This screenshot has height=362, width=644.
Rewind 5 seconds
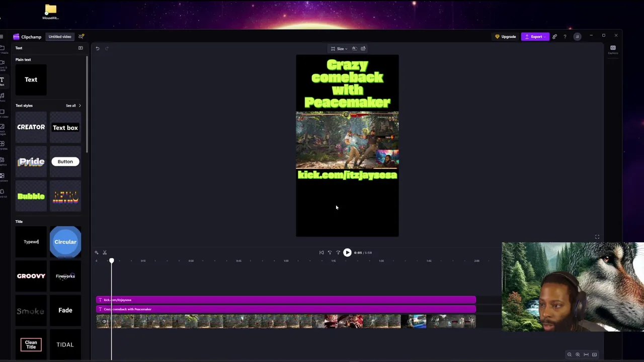(x=330, y=252)
